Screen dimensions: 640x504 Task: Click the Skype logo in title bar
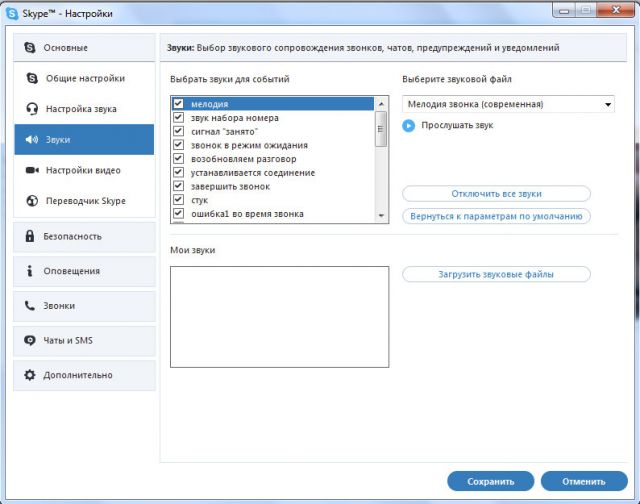click(12, 13)
